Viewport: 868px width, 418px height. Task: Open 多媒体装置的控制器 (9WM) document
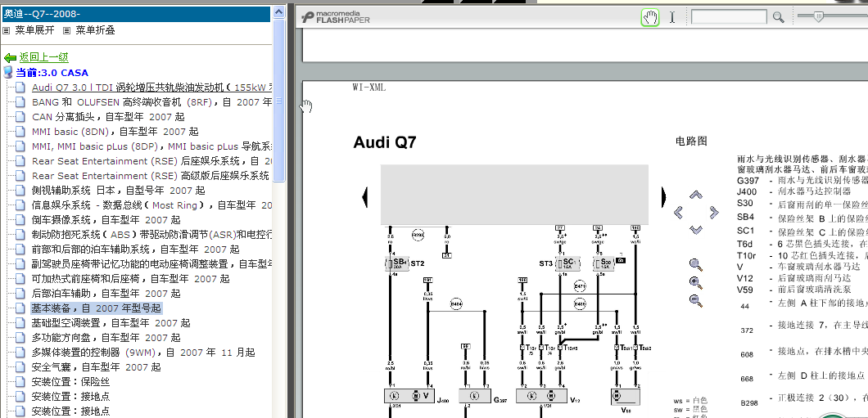tap(143, 353)
